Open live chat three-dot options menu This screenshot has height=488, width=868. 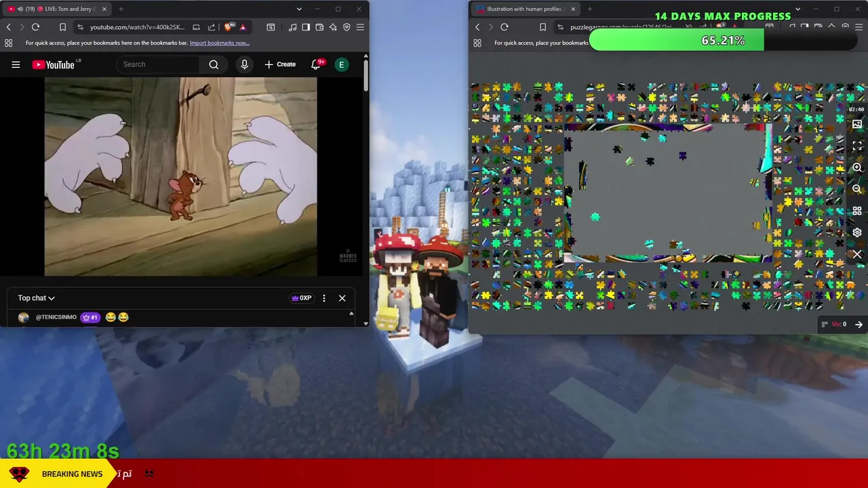tap(324, 298)
